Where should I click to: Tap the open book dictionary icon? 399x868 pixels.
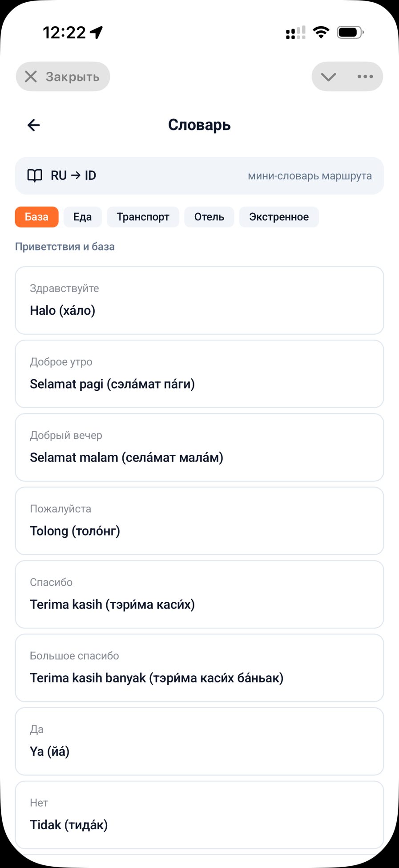coord(35,175)
